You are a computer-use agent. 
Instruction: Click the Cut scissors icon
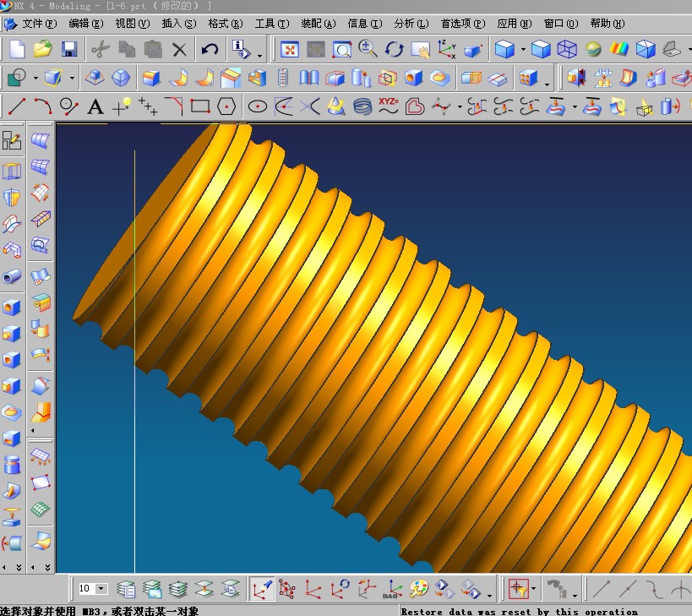[101, 49]
